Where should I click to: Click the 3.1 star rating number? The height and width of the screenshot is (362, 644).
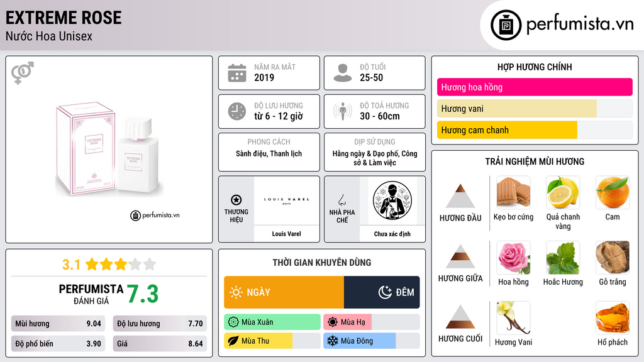[x=71, y=265]
